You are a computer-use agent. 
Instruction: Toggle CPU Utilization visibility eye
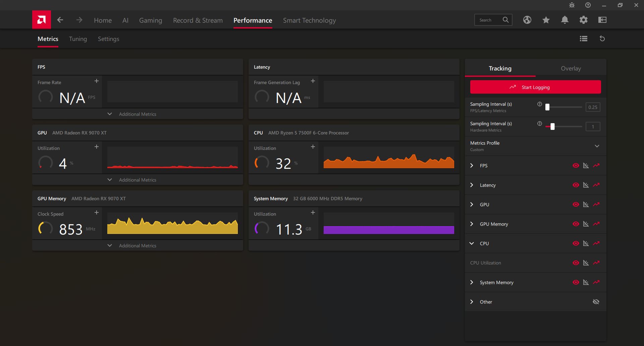[x=576, y=263]
